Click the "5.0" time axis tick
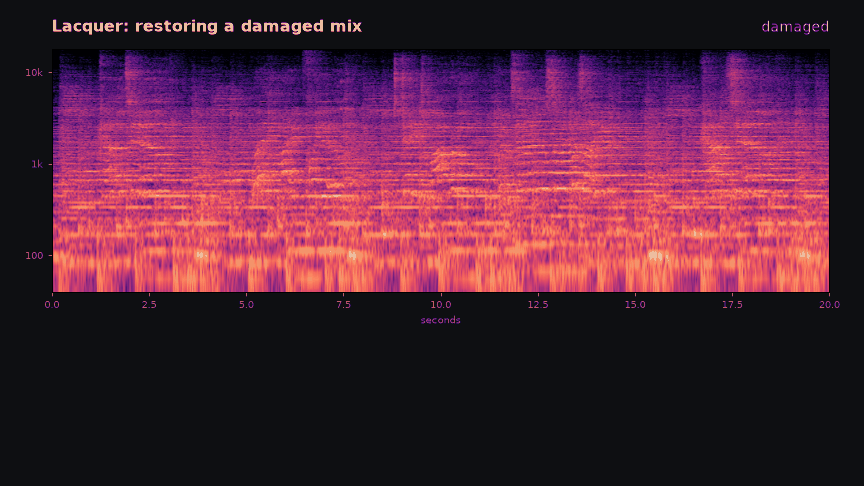 [246, 305]
